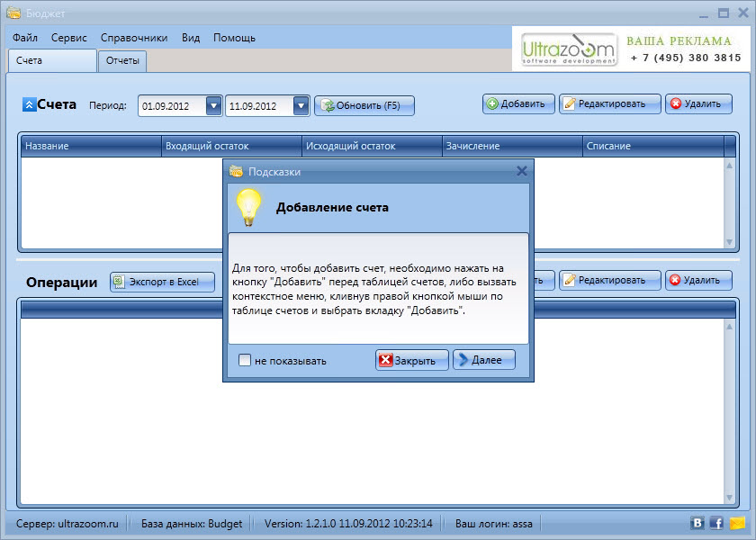
Task: Click Добавить button above accounts table
Action: (518, 103)
